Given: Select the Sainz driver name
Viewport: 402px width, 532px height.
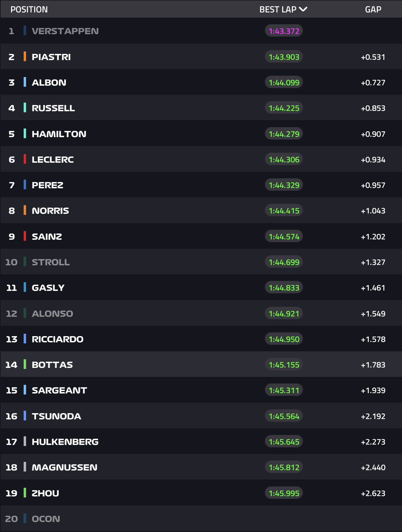Looking at the screenshot, I should (x=47, y=237).
